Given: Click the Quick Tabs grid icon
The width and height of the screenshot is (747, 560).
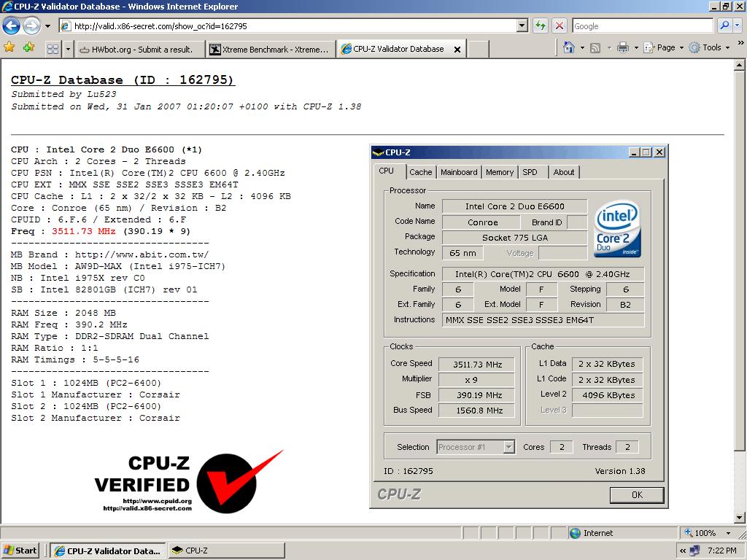Looking at the screenshot, I should [53, 49].
